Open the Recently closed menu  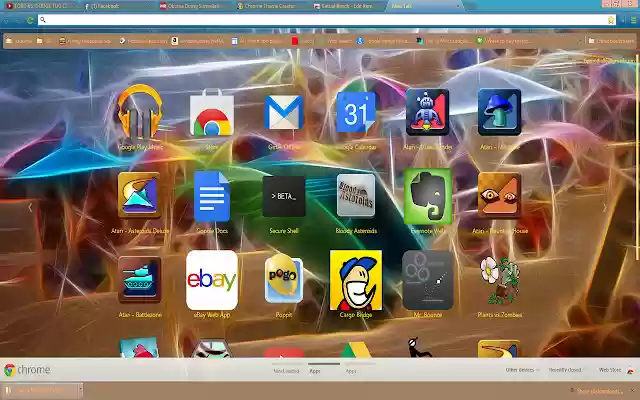564,370
